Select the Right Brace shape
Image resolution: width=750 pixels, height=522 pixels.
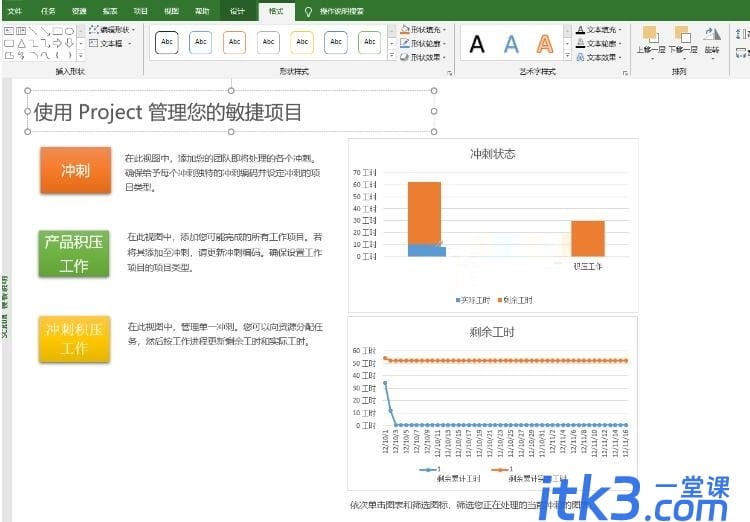click(x=70, y=56)
